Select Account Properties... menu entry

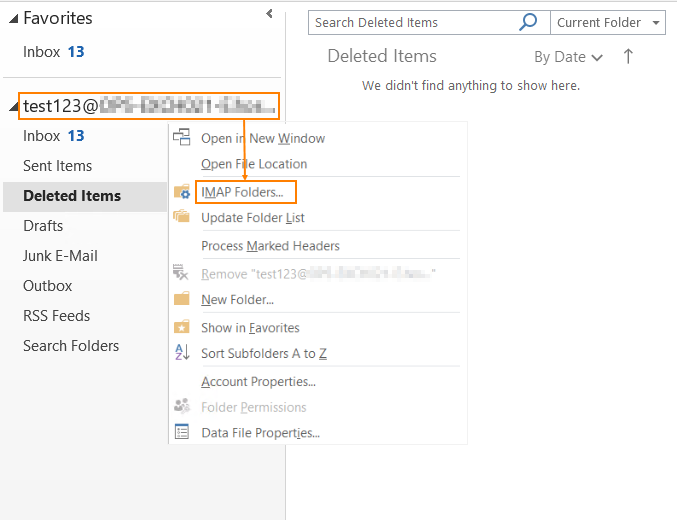point(258,381)
